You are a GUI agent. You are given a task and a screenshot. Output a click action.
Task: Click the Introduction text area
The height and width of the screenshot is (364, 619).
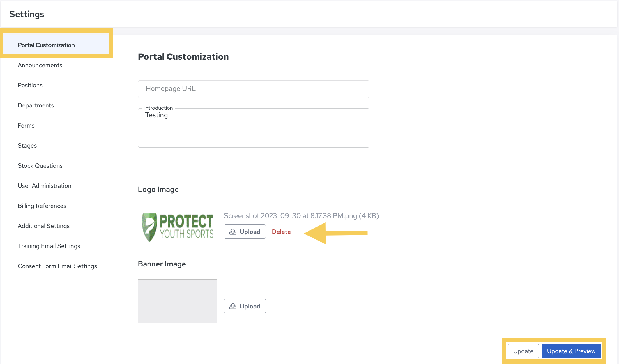pos(254,128)
